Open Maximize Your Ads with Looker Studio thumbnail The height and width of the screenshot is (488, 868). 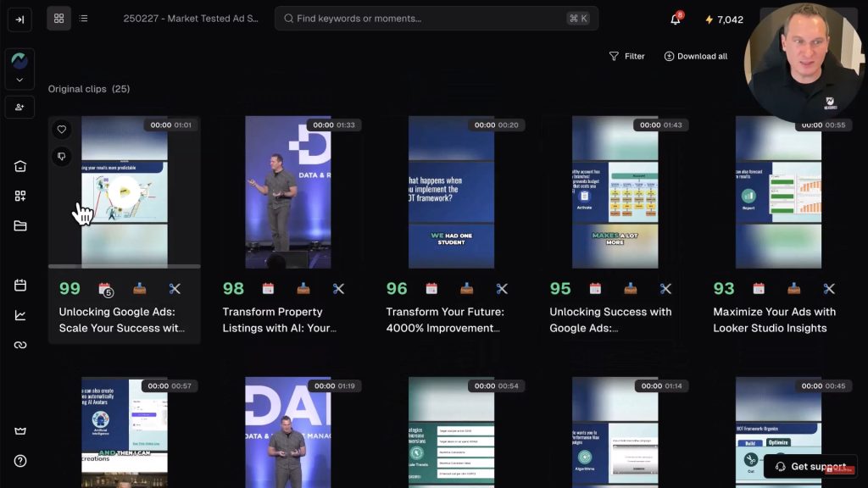coord(778,192)
